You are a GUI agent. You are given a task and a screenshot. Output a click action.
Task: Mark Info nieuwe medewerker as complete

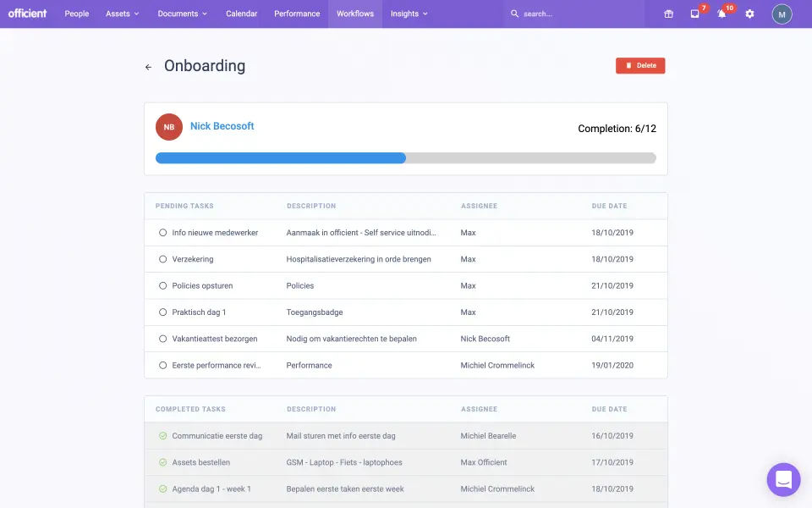click(x=162, y=233)
